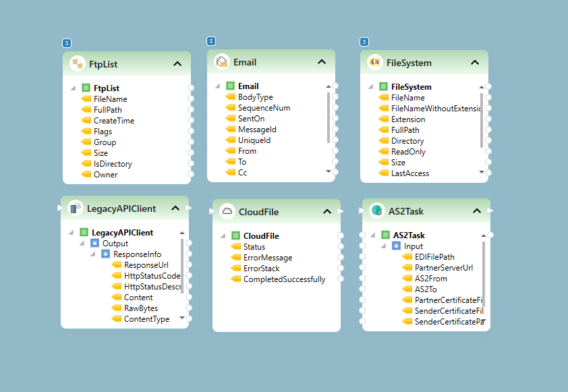The height and width of the screenshot is (392, 568).
Task: Collapse the ResponseInfo tree node triangle
Action: click(94, 254)
